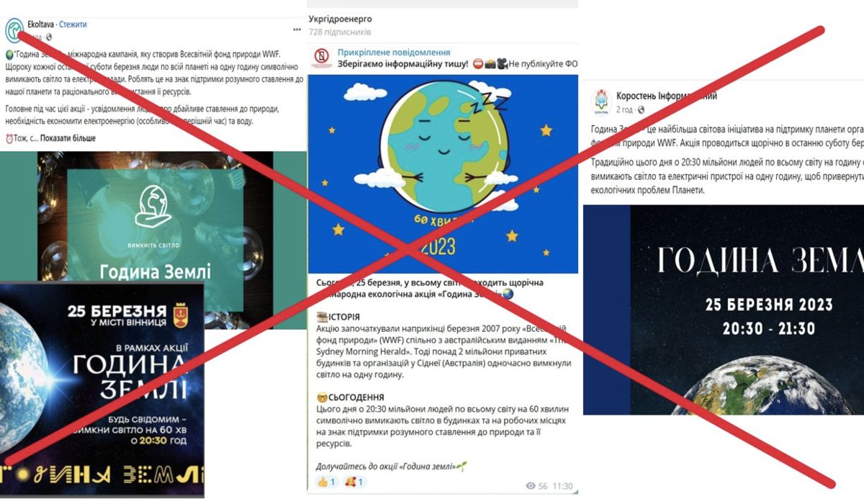The image size is (864, 504).
Task: Click the public globe icon under Ekoltava
Action: tap(49, 37)
